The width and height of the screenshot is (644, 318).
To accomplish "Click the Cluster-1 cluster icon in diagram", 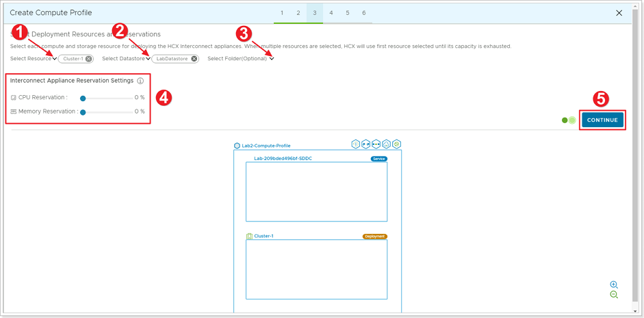I will pos(249,237).
